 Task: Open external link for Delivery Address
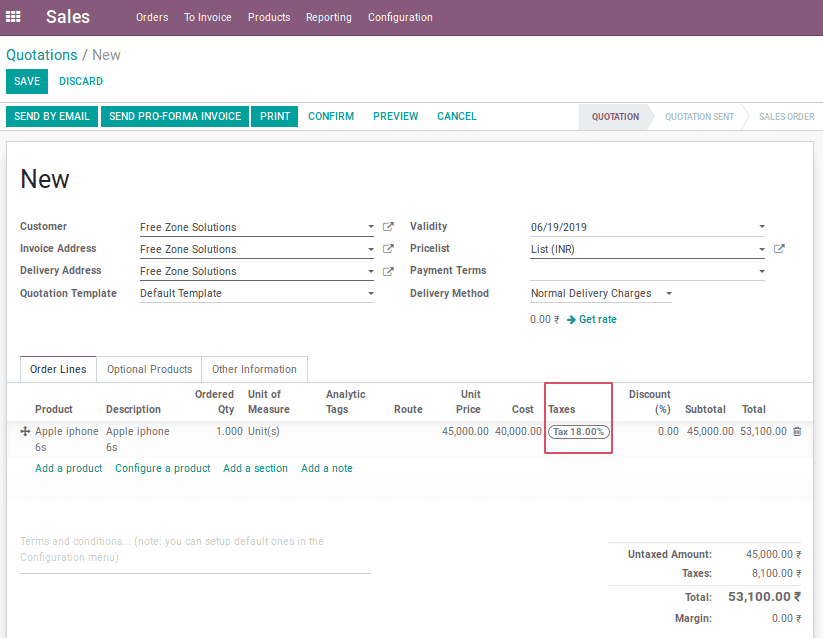[x=388, y=271]
